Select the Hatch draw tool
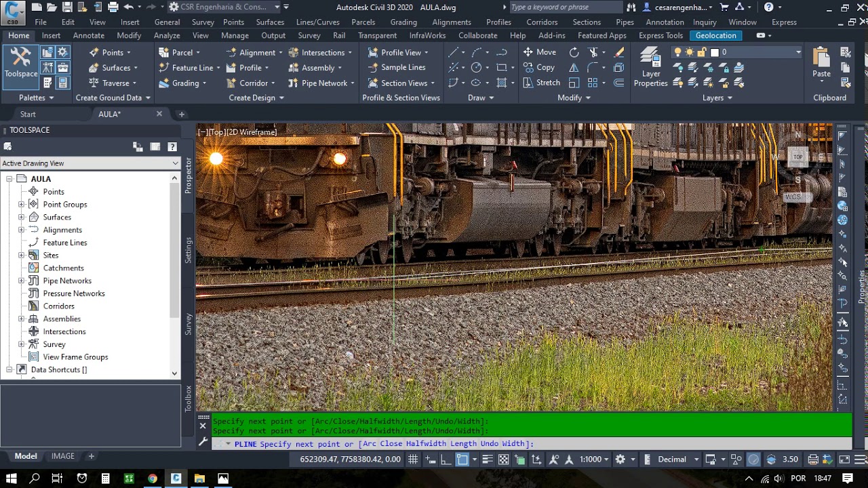 pyautogui.click(x=502, y=83)
